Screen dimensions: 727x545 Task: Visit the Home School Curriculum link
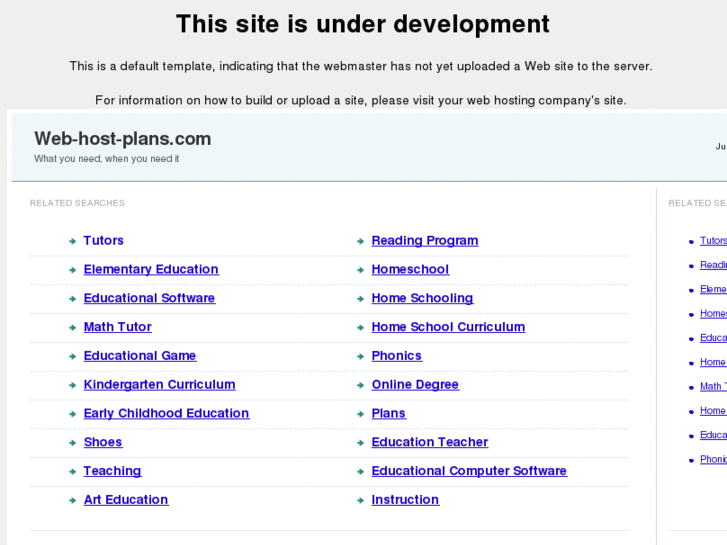point(448,327)
